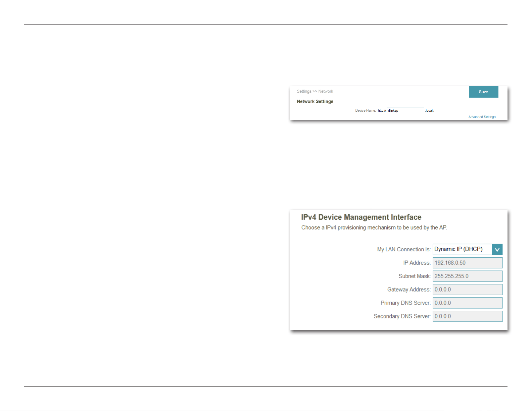Viewport: 532px width, 411px height.
Task: Click the Save button
Action: point(483,92)
